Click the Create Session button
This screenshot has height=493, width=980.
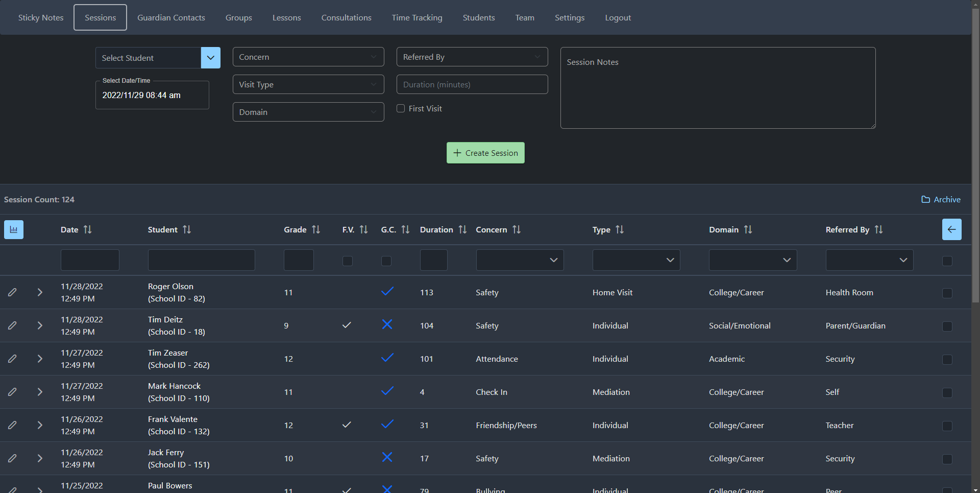click(485, 153)
